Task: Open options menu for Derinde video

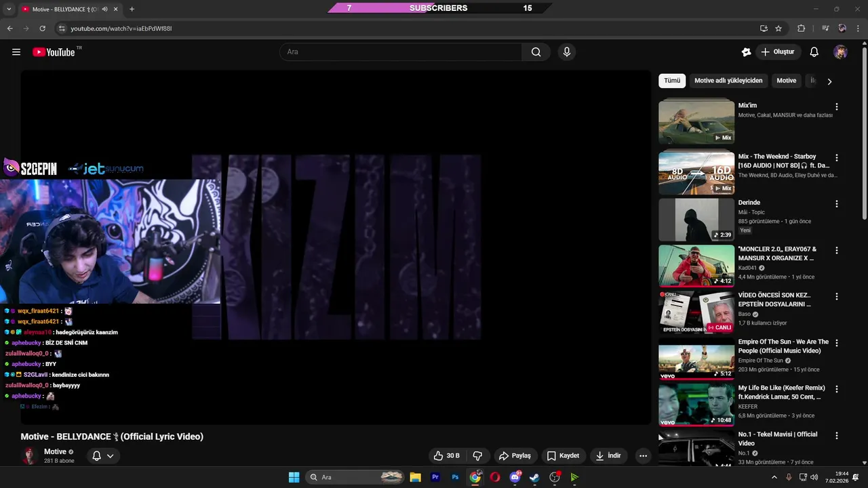Action: click(837, 203)
